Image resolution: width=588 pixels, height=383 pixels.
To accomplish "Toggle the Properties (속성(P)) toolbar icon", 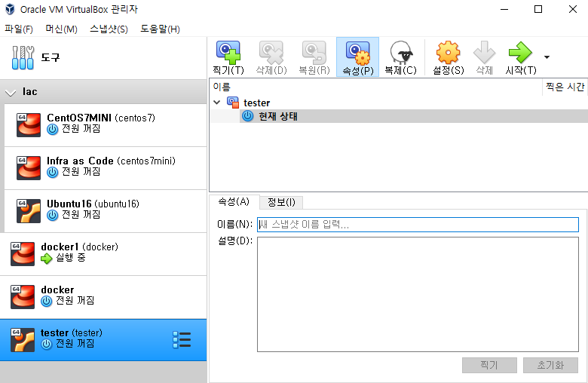I will tap(358, 54).
